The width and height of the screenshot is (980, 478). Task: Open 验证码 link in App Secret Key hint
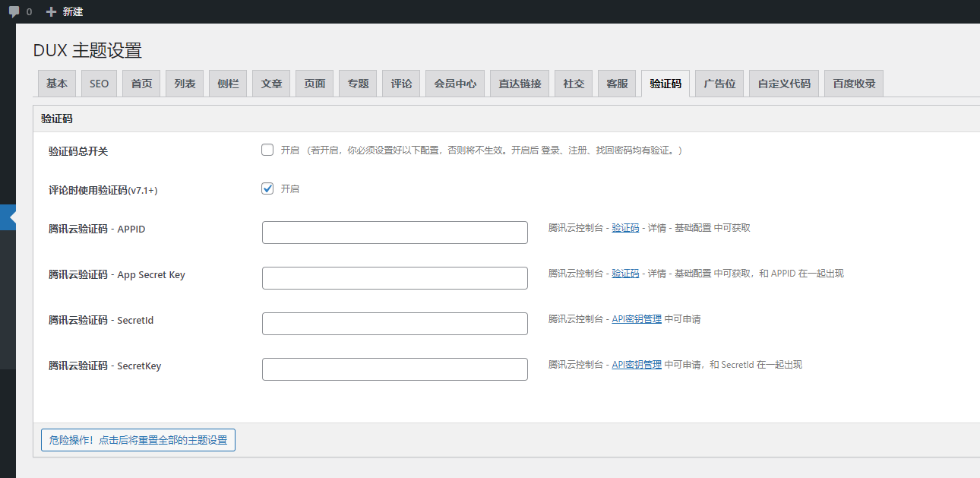626,274
